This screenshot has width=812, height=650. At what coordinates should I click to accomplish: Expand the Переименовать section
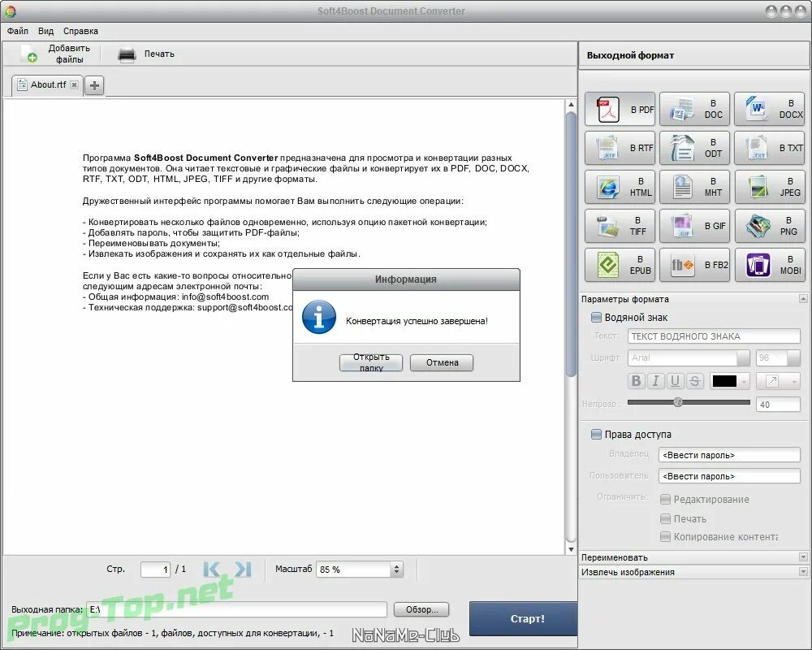click(803, 557)
